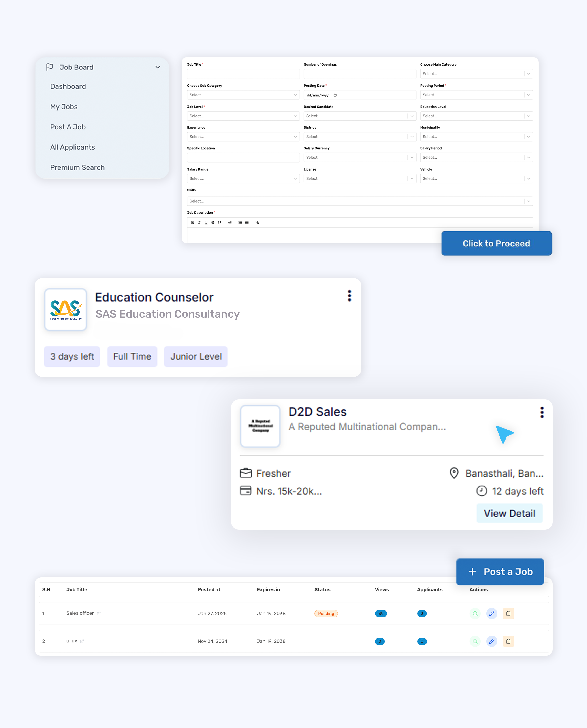Viewport: 587px width, 728px height.
Task: Apply underline formatting in job description editor
Action: (x=206, y=222)
